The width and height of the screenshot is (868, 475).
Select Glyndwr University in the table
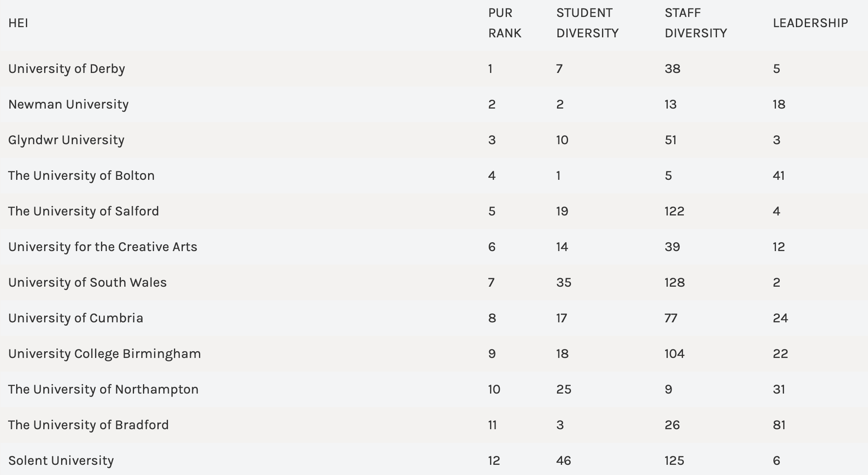[66, 140]
